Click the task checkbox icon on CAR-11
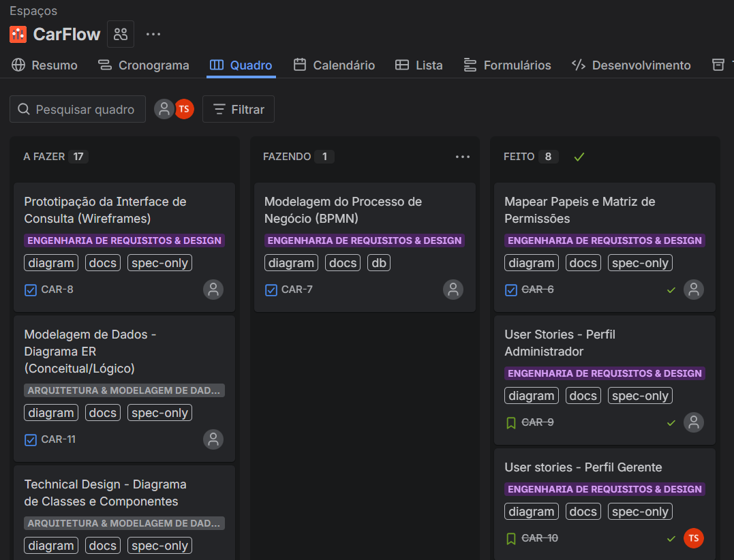The height and width of the screenshot is (560, 734). point(31,439)
